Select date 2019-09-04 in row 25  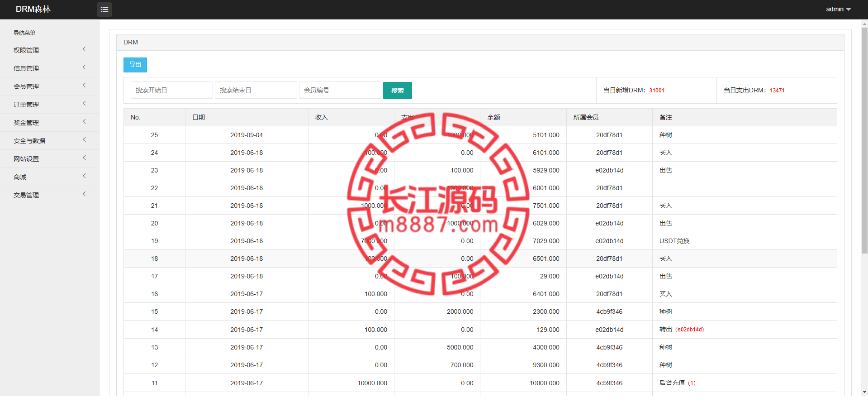tap(247, 135)
